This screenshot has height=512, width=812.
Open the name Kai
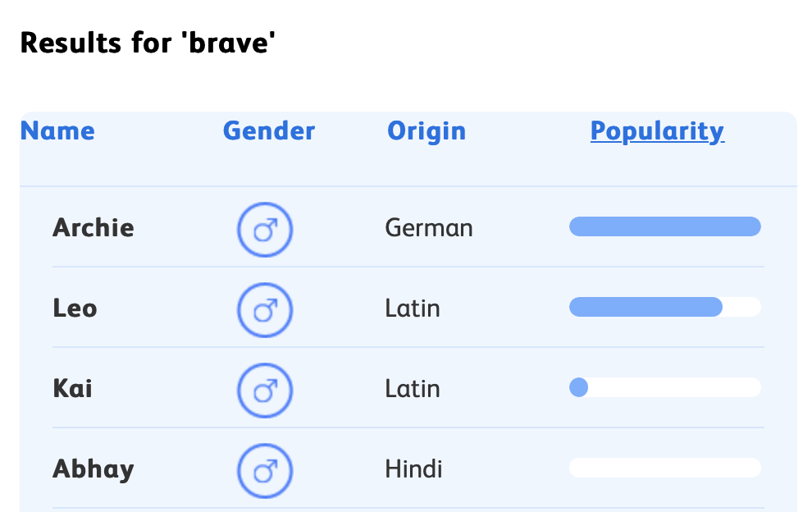coord(73,388)
